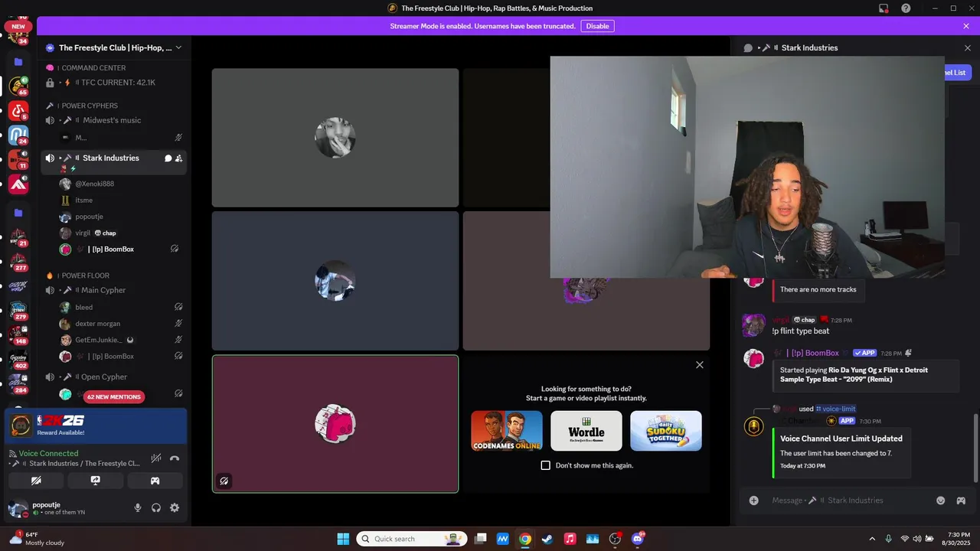Open chat icon on Stark Industries channel

[x=168, y=158]
